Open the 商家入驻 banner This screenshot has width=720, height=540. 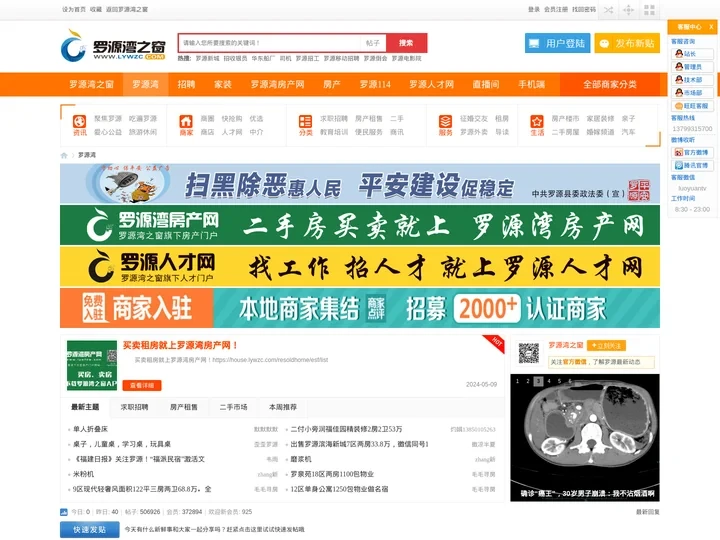pos(360,308)
